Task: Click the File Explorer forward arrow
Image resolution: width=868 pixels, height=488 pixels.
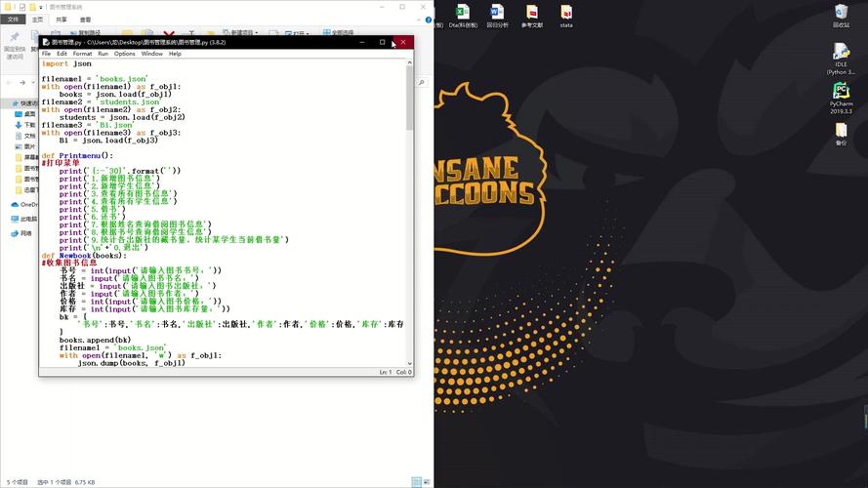Action: click(x=22, y=82)
